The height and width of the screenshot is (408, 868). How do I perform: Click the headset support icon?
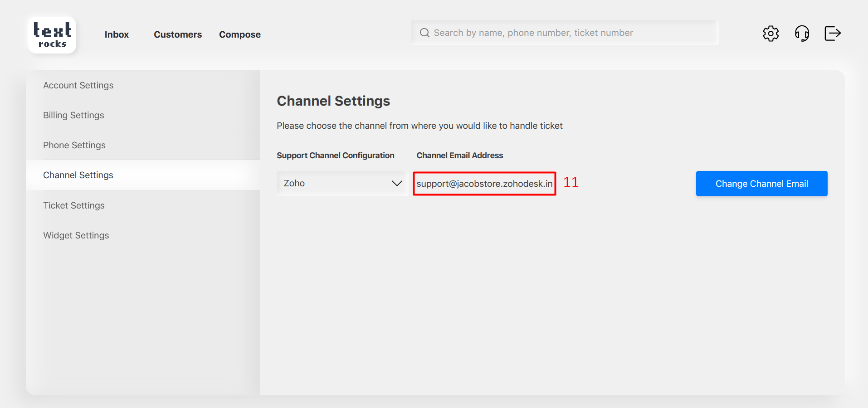pyautogui.click(x=802, y=34)
